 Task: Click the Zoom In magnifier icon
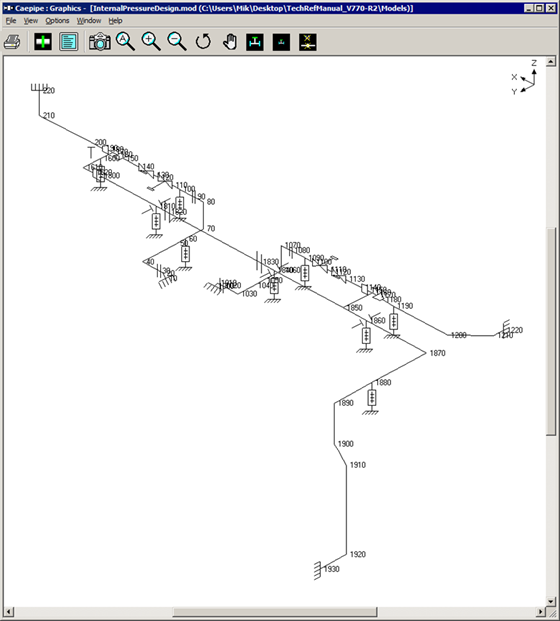coord(151,42)
